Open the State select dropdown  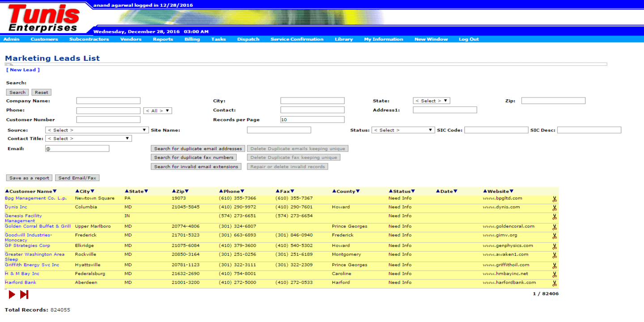tap(432, 101)
